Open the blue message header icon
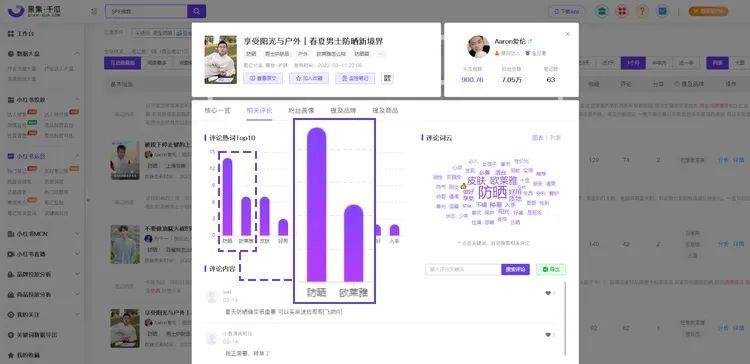Image resolution: width=750 pixels, height=364 pixels. click(662, 11)
